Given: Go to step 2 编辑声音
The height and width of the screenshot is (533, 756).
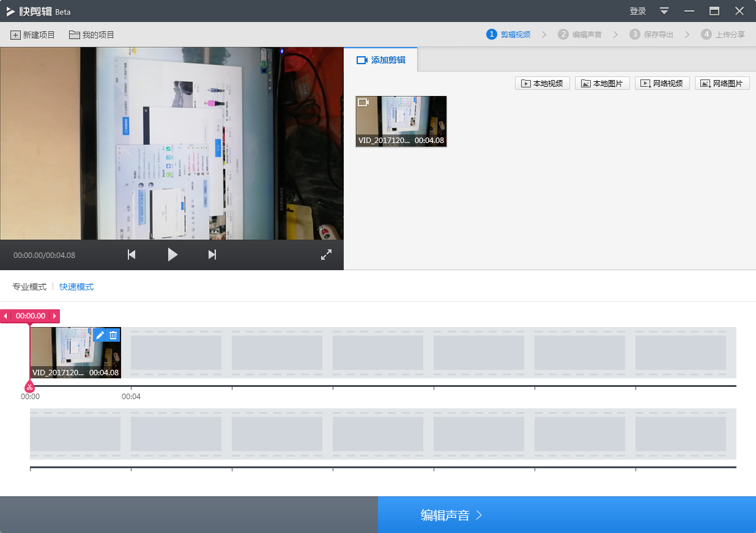Looking at the screenshot, I should pos(580,35).
